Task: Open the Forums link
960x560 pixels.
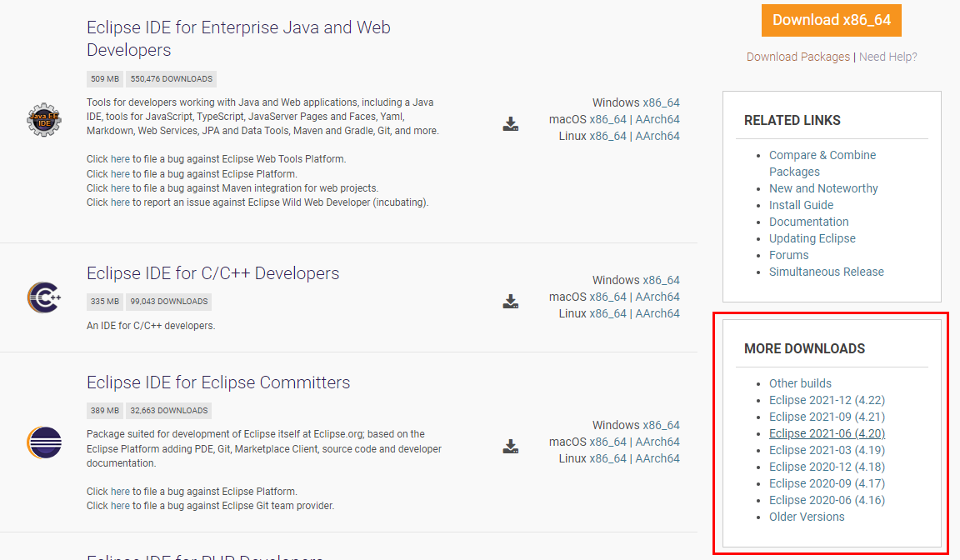Action: point(788,255)
